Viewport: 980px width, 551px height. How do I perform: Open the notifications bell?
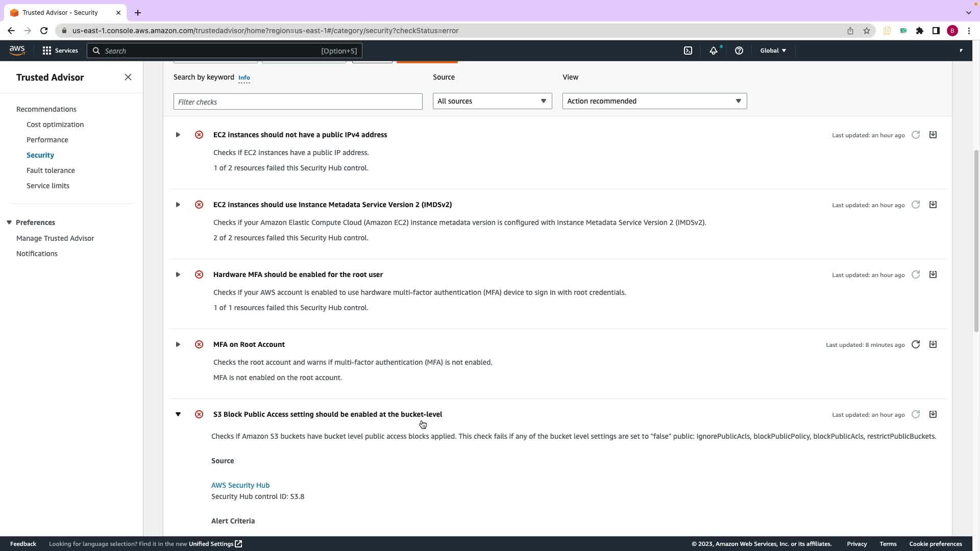point(714,51)
